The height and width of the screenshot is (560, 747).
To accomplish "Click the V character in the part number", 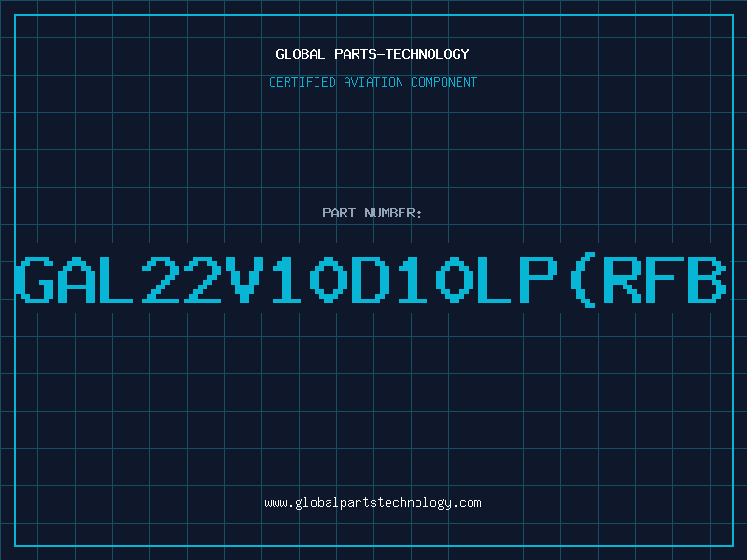I will coord(245,280).
